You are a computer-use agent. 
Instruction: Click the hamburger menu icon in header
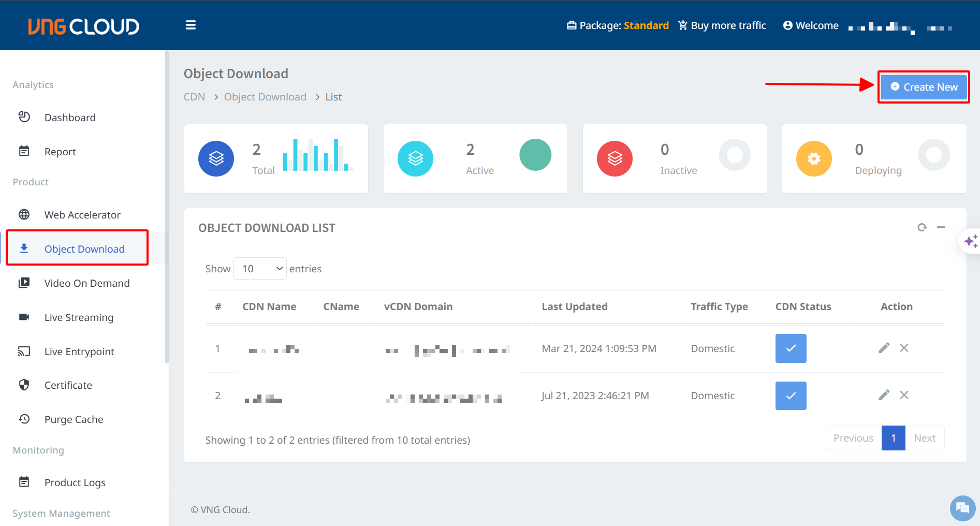point(191,25)
